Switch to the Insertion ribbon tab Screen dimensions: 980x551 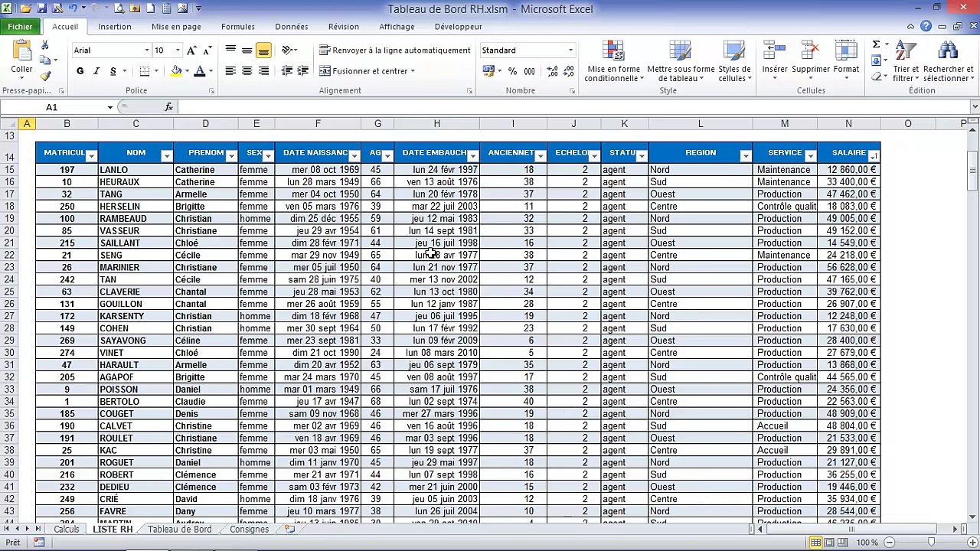click(x=115, y=27)
